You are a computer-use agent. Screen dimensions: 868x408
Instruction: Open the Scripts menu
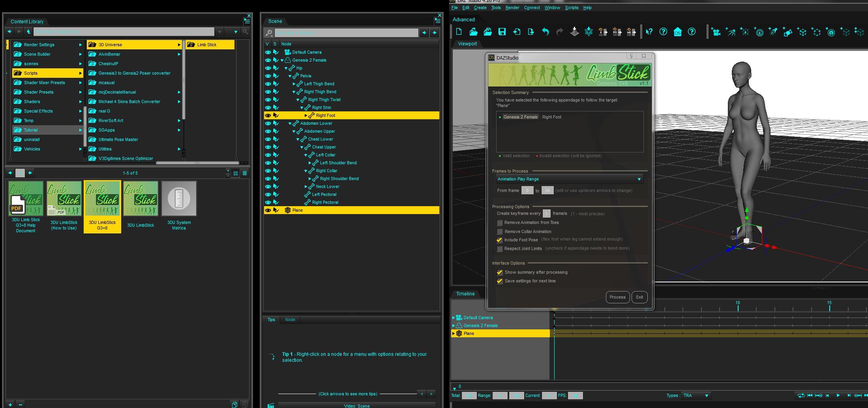click(572, 8)
